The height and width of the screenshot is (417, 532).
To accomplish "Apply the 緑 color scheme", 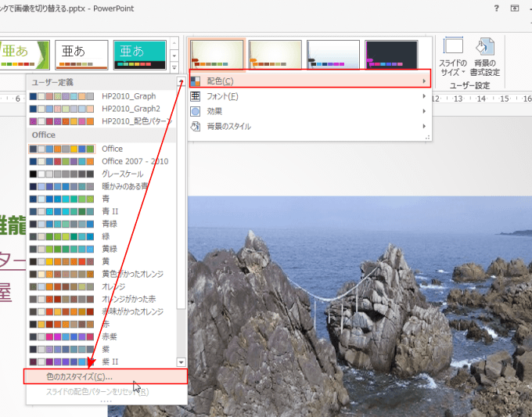I will pos(102,236).
